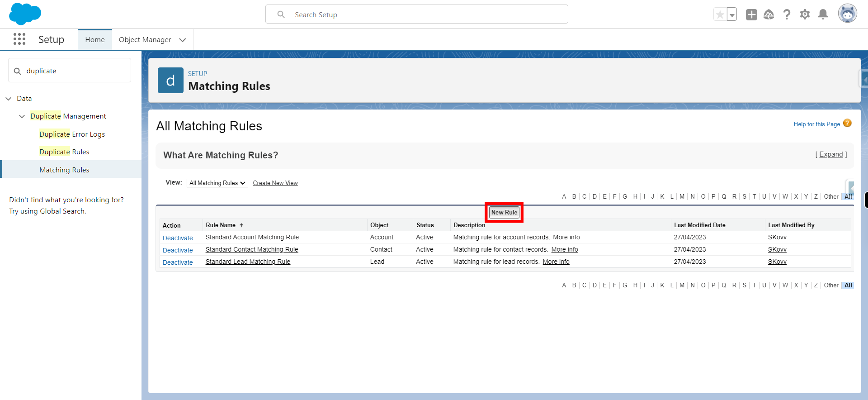
Task: Open the Standard Account Matching Rule
Action: pos(252,237)
